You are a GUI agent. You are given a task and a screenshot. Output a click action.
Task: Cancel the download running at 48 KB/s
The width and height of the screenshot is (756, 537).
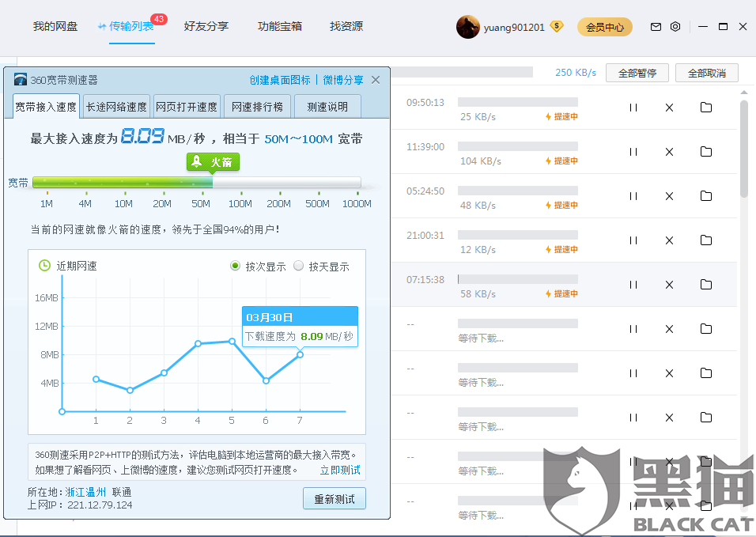click(669, 196)
